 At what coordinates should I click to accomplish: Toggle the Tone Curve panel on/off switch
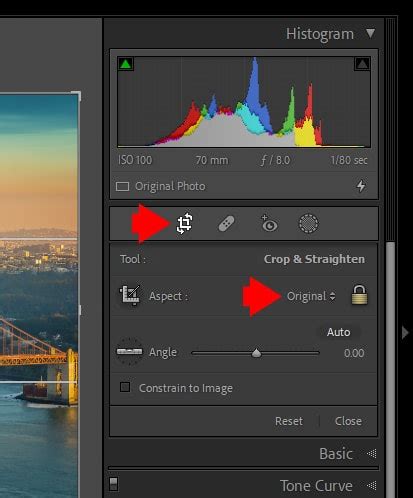pos(113,484)
